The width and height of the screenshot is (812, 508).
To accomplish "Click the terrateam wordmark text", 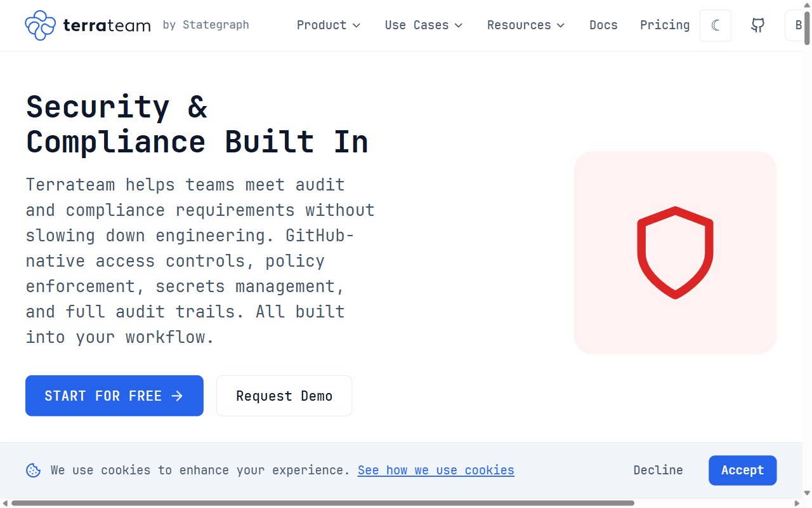I will tap(107, 25).
